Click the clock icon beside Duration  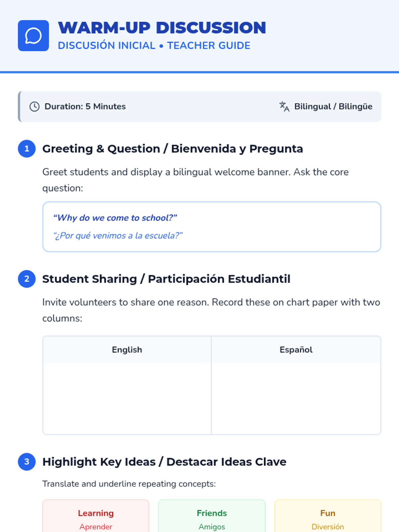click(35, 106)
